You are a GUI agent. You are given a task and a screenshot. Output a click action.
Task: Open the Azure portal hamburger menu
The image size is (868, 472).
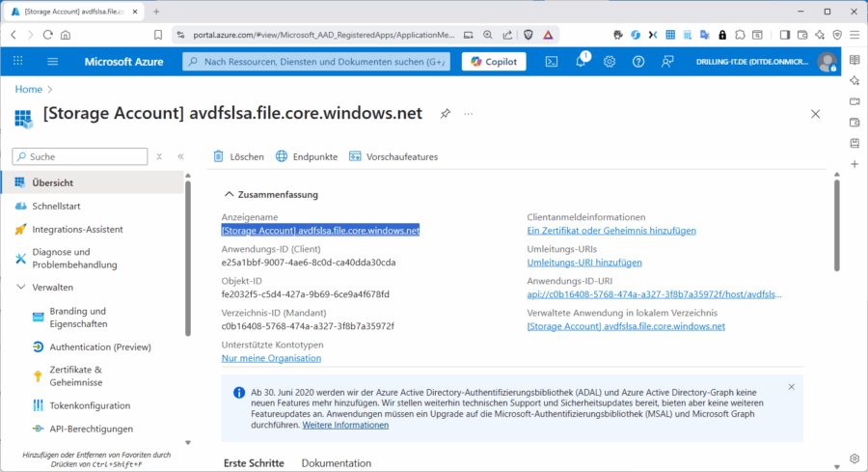point(53,62)
